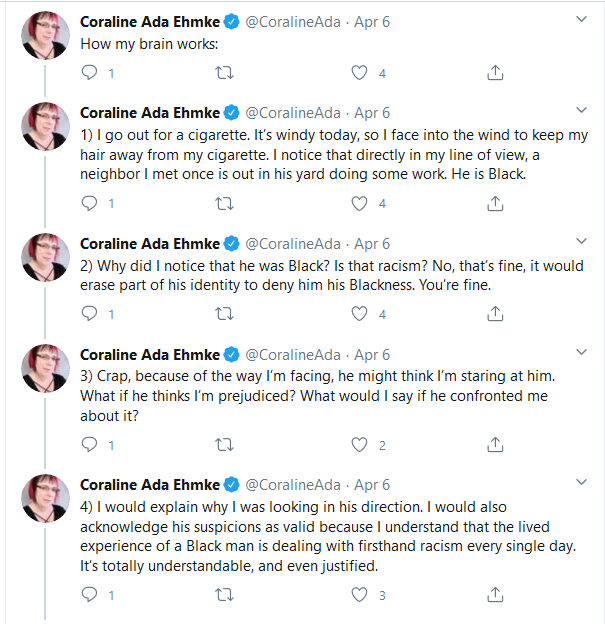
Task: Visit the @CoralineAda handle on tweet 3)
Action: [293, 355]
